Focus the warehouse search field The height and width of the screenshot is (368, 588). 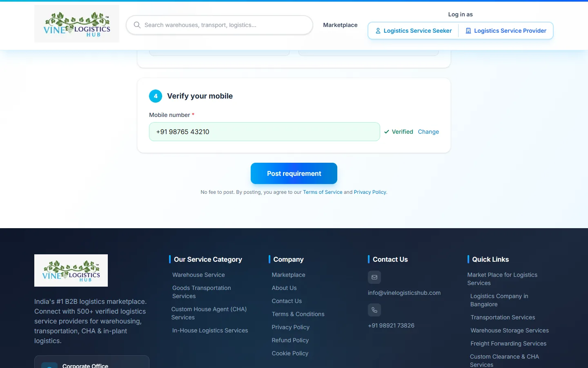(220, 25)
